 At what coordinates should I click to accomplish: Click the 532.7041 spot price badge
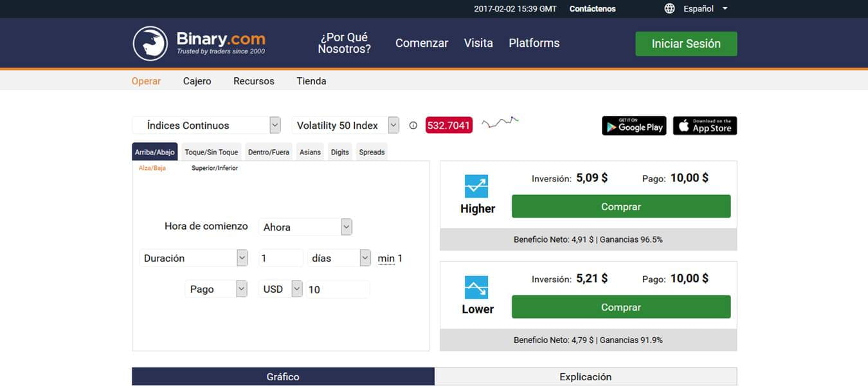449,125
